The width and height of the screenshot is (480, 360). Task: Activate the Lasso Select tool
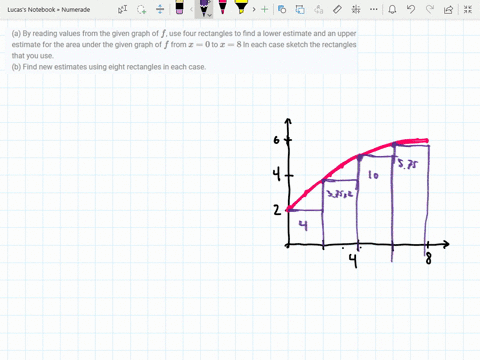click(x=141, y=9)
